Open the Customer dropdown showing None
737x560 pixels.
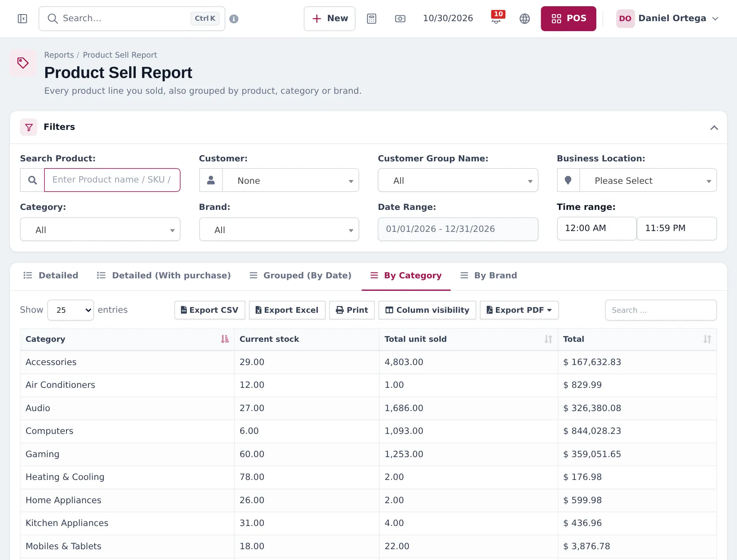[290, 180]
